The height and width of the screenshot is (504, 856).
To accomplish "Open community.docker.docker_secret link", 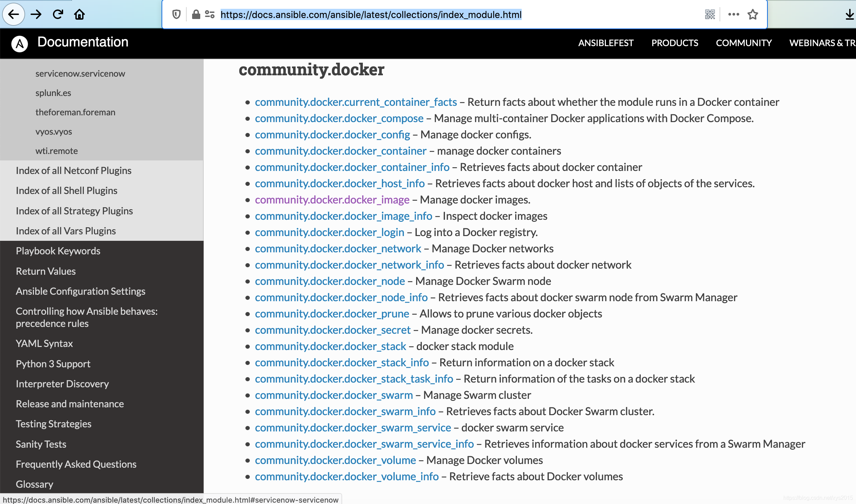I will click(x=333, y=330).
